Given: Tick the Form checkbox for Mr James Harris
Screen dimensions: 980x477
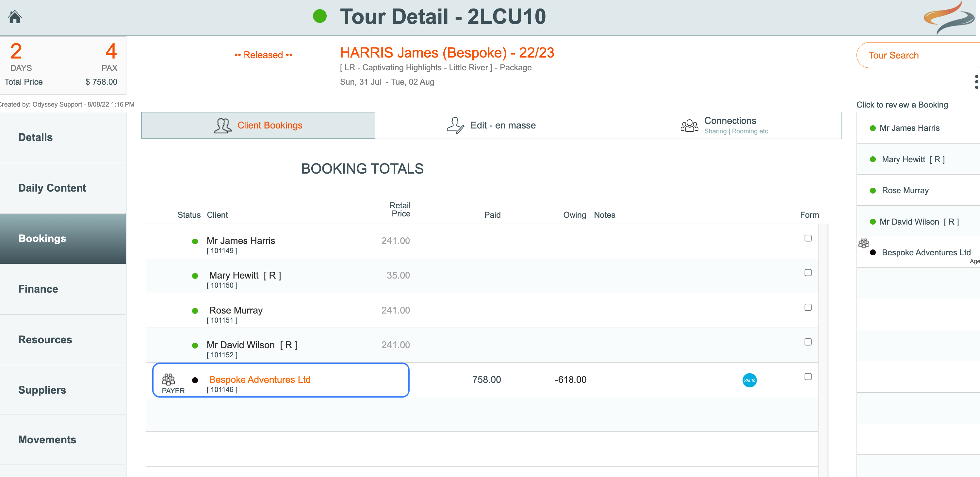Looking at the screenshot, I should [808, 238].
